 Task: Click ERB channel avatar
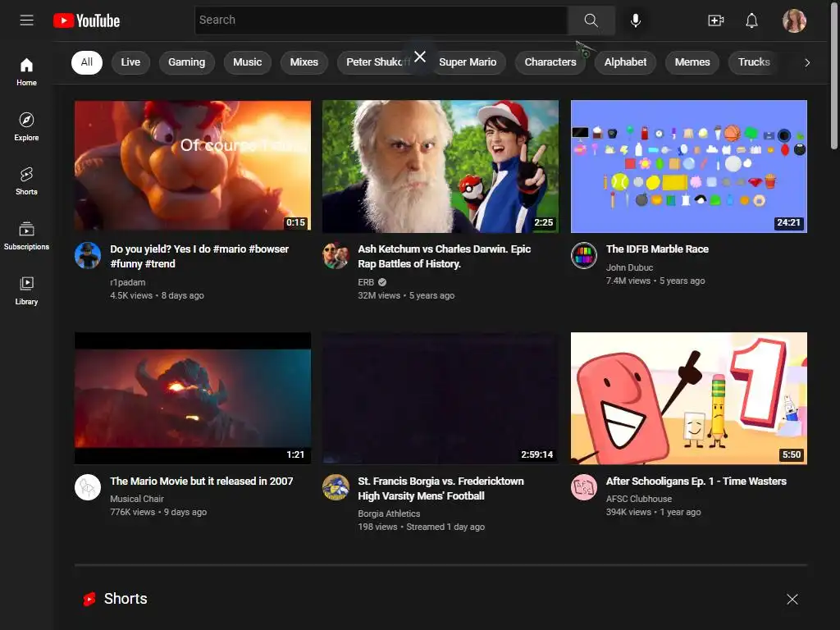click(336, 256)
